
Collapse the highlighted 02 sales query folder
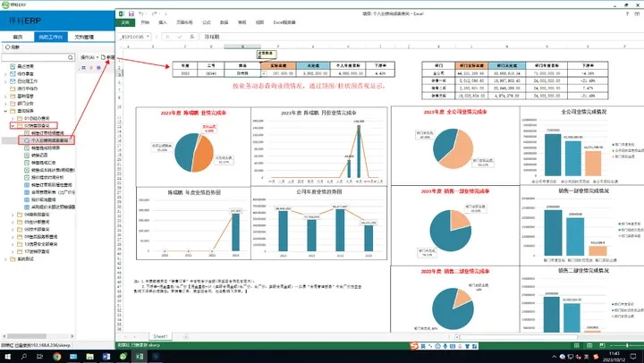13,126
